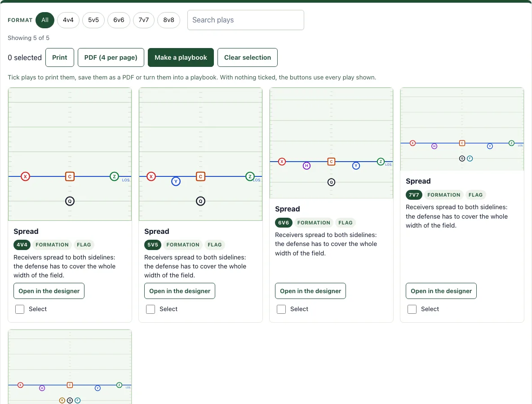Image resolution: width=532 pixels, height=404 pixels.
Task: Tick Select on the 5v5 Spread card
Action: click(x=151, y=309)
